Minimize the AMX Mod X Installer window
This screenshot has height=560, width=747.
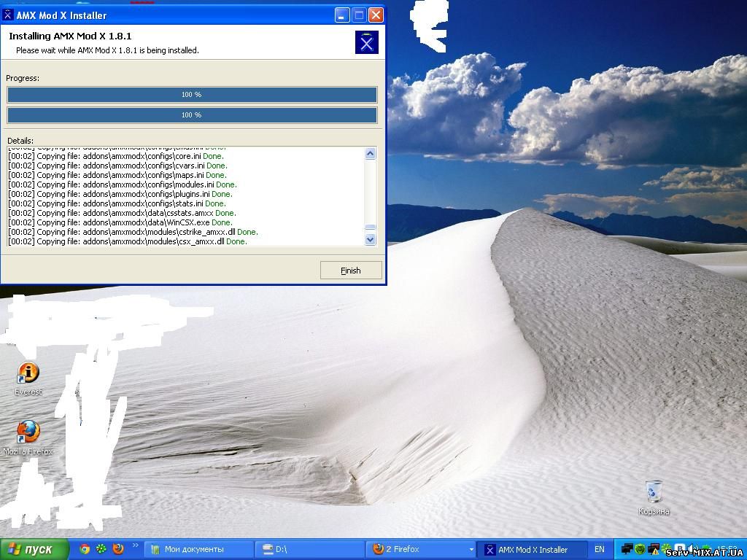pyautogui.click(x=342, y=15)
